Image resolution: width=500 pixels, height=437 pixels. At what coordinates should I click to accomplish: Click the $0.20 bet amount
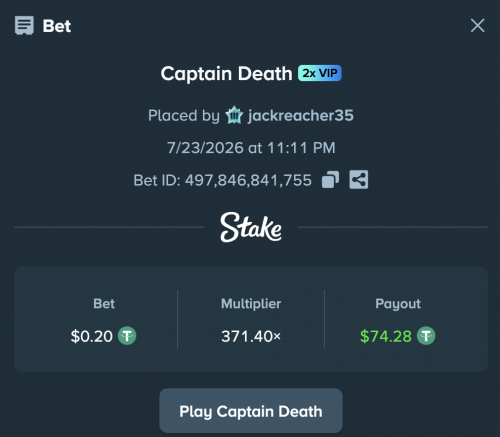tap(92, 336)
